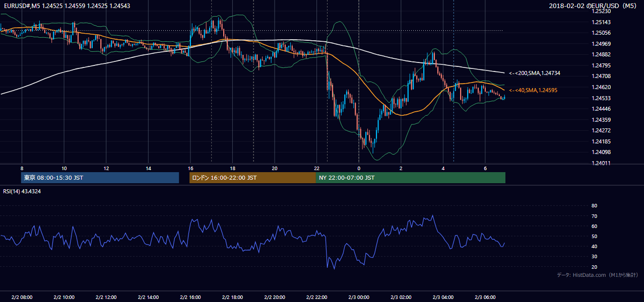Click the bottom time label 2/2 22:00
Screen dimensions: 644x302
316,297
